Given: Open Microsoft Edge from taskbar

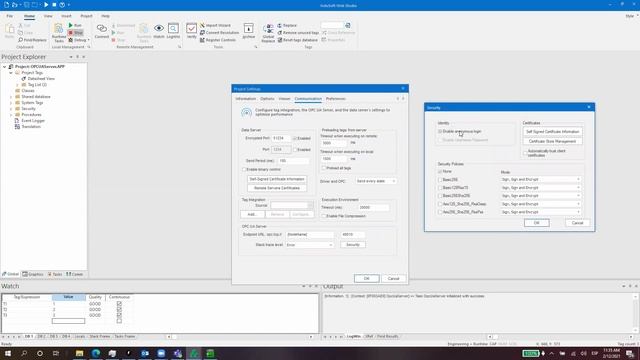Looking at the screenshot, I should (96, 353).
